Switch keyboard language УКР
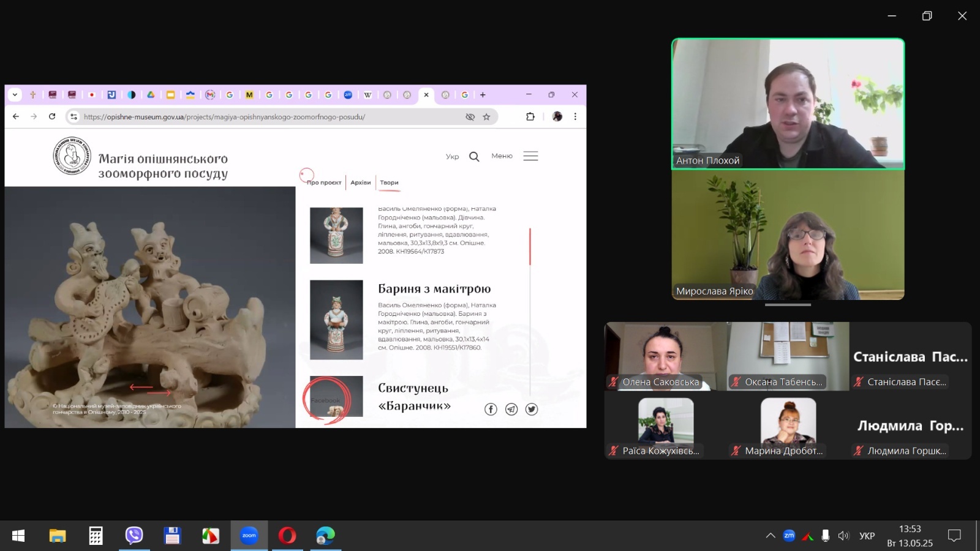This screenshot has height=551, width=980. click(x=867, y=536)
